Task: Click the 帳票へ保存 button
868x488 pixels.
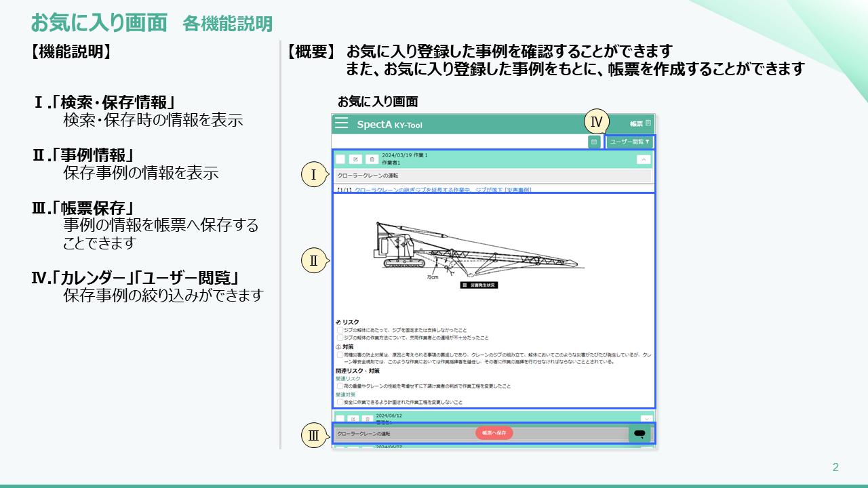Action: coord(494,432)
